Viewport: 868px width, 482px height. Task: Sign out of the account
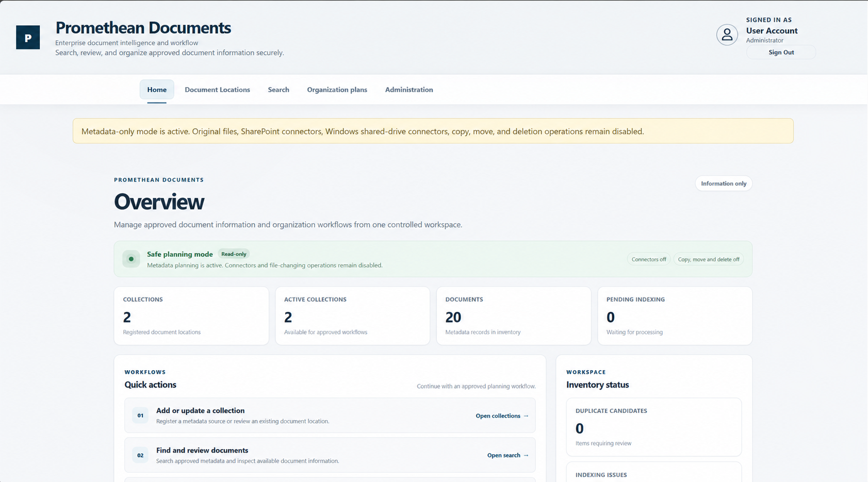pos(781,52)
